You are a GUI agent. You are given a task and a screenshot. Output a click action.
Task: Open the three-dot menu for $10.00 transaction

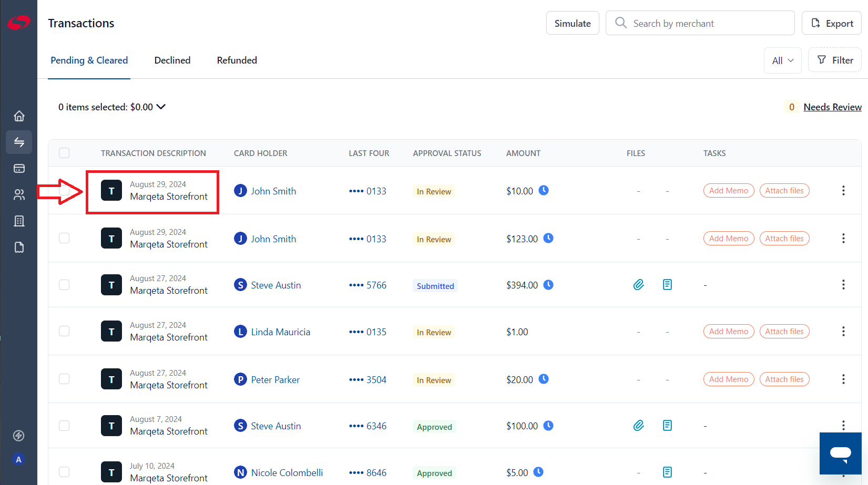click(x=843, y=190)
